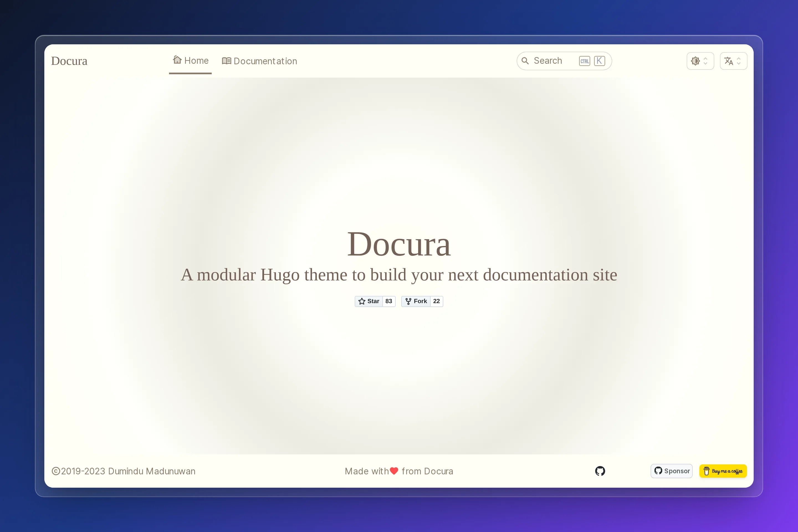
Task: Open the GitHub icon link in footer
Action: point(600,471)
